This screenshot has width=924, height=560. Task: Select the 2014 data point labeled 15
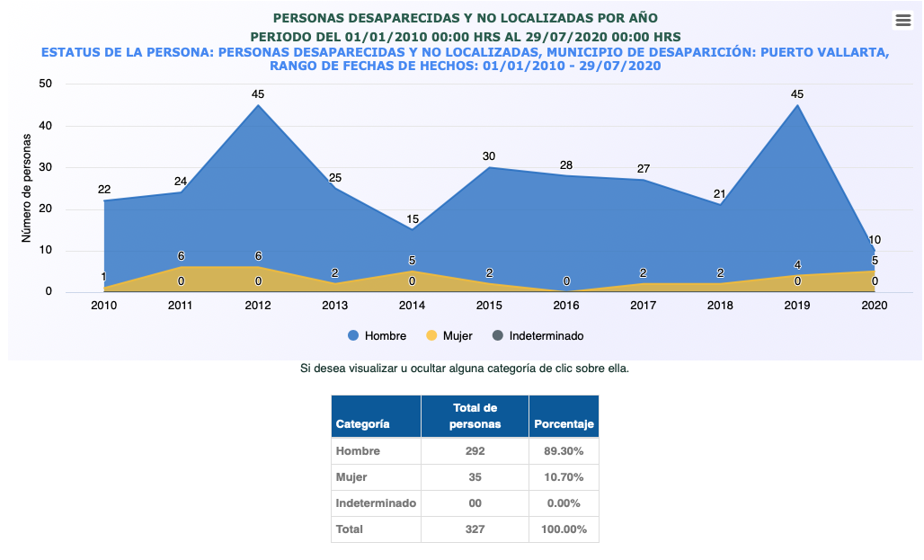click(x=413, y=229)
